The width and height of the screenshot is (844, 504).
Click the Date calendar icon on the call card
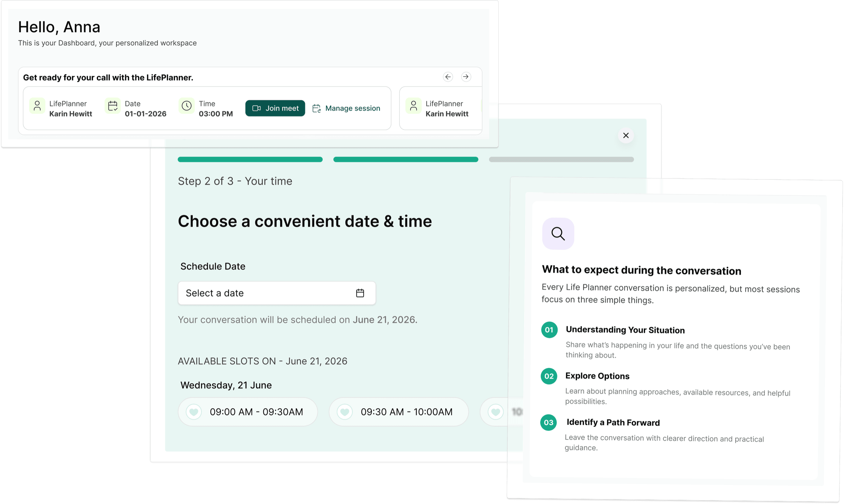pos(113,106)
